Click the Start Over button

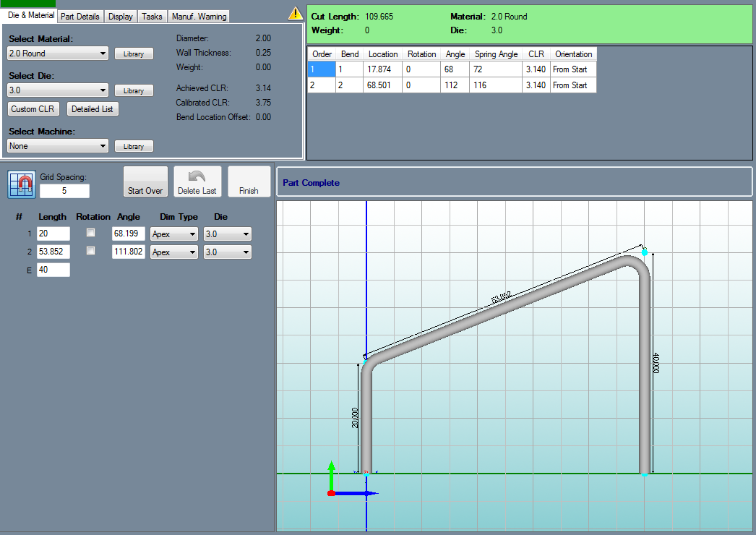tap(145, 181)
